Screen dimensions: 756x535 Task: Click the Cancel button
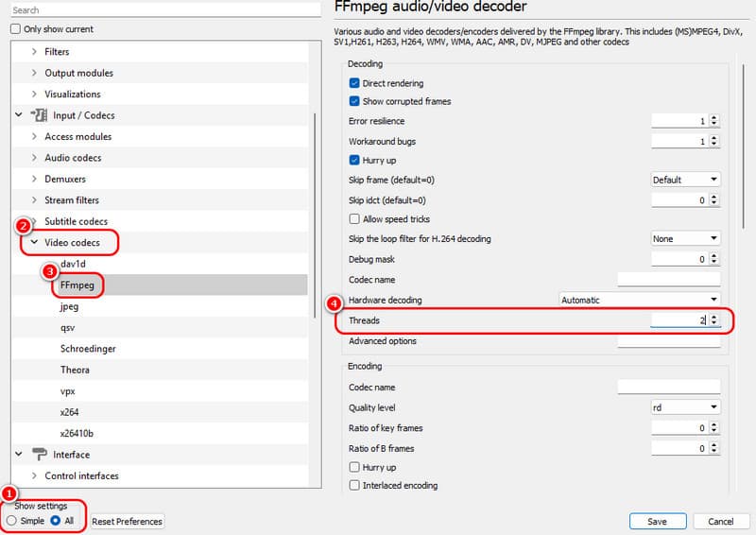point(721,522)
